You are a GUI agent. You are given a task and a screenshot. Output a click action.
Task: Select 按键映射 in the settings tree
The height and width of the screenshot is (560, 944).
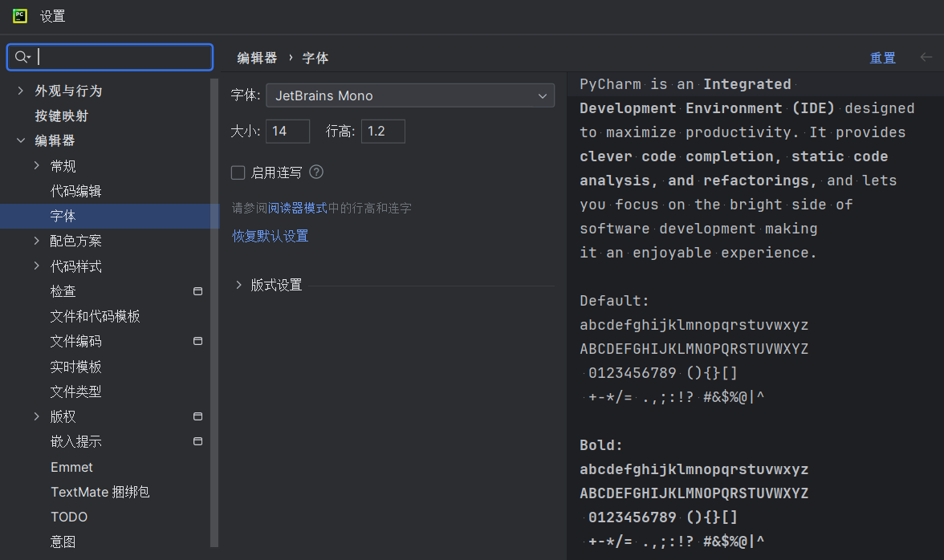tap(61, 116)
